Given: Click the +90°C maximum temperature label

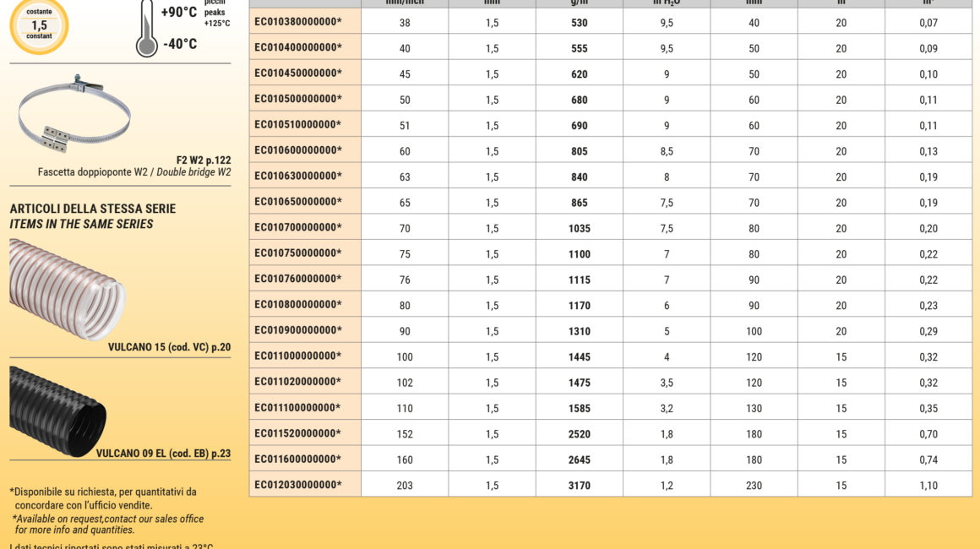Looking at the screenshot, I should tap(179, 13).
